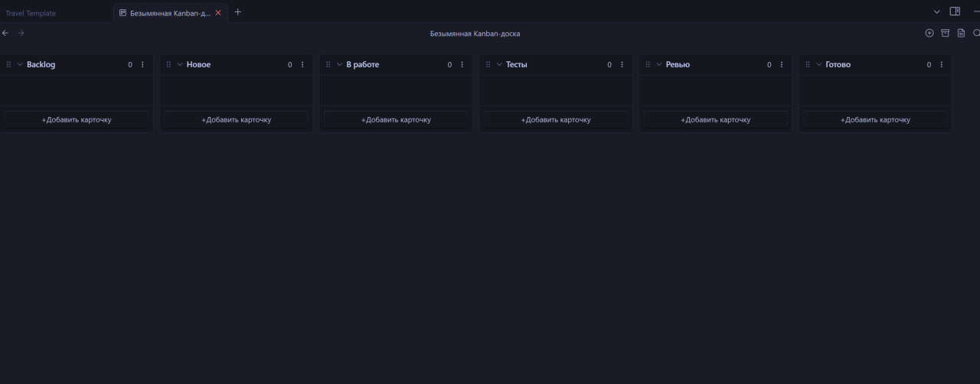This screenshot has height=384, width=980.
Task: Click the Ревью column title
Action: pyautogui.click(x=678, y=65)
